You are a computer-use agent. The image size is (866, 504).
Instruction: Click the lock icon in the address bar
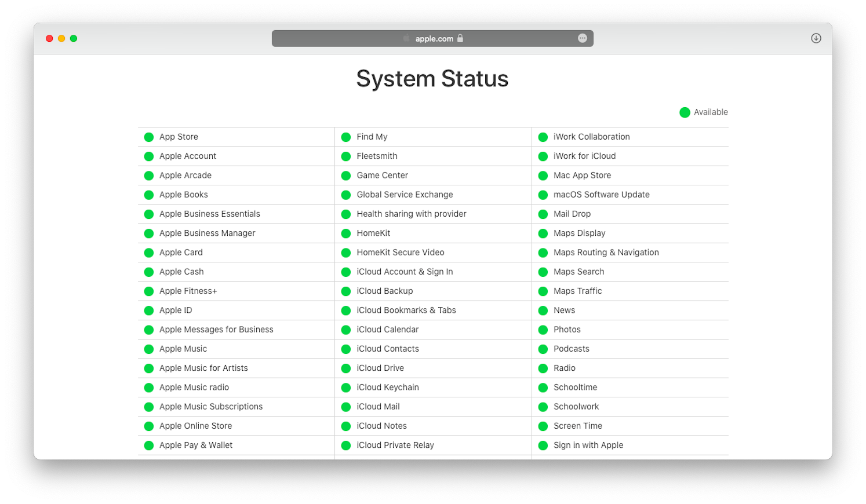pos(460,38)
